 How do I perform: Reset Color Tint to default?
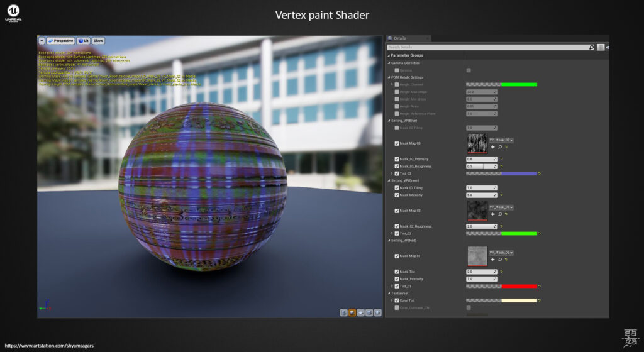tap(539, 300)
